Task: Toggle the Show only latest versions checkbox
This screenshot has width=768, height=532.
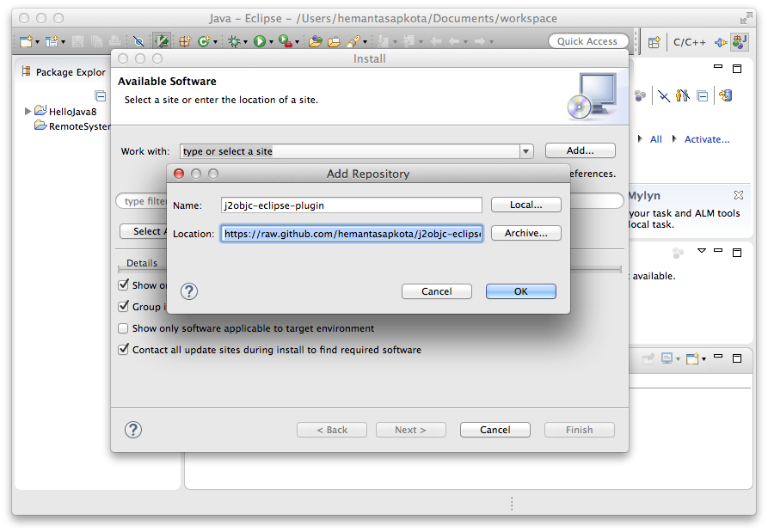Action: click(x=124, y=284)
